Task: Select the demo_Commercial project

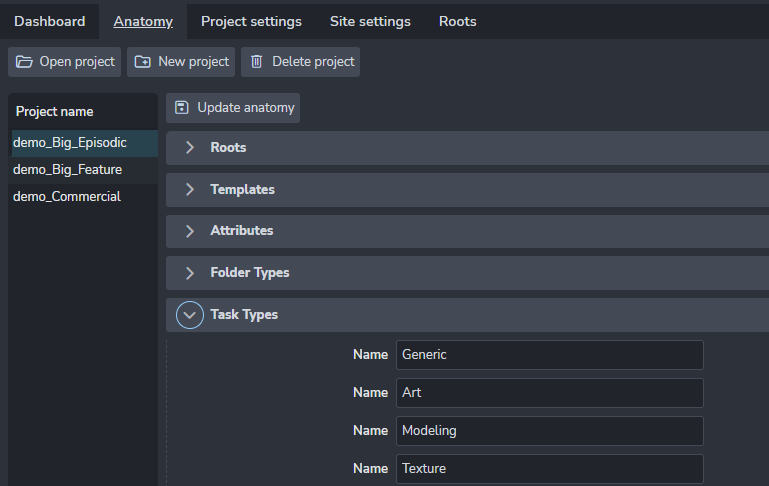Action: click(84, 197)
